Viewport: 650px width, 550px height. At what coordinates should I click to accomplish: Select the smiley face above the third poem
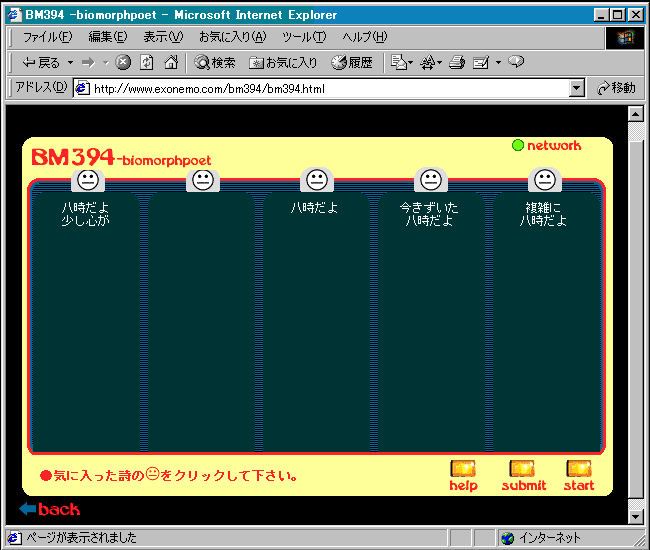coord(317,180)
